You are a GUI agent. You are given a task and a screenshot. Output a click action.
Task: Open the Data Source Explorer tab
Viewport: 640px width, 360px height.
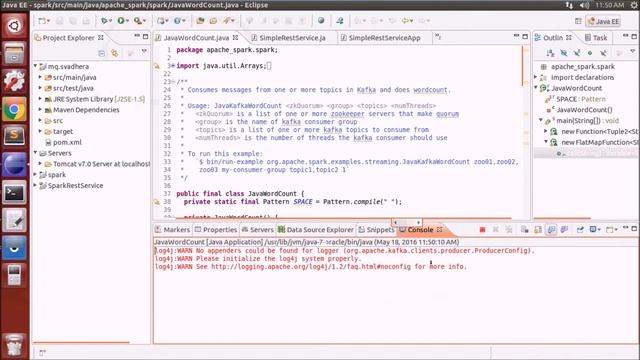tap(316, 230)
